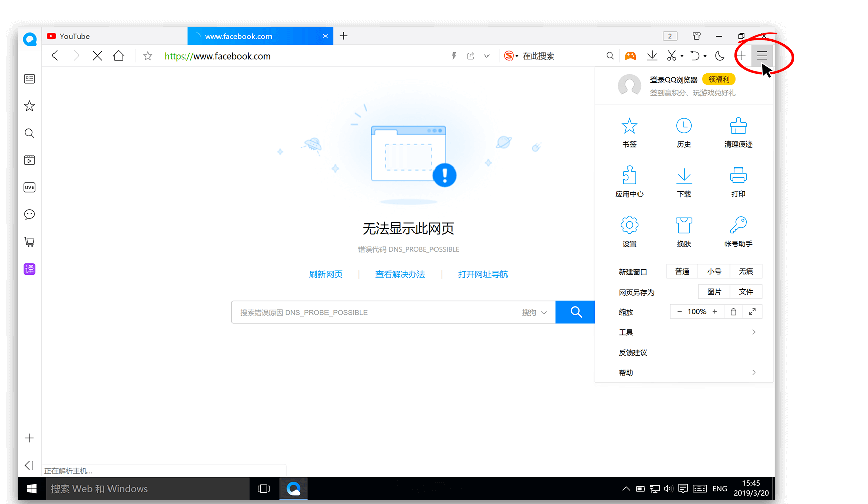Image resolution: width=868 pixels, height=504 pixels.
Task: Open the 清理痕迹 (clear traces) panel
Action: coord(738,132)
